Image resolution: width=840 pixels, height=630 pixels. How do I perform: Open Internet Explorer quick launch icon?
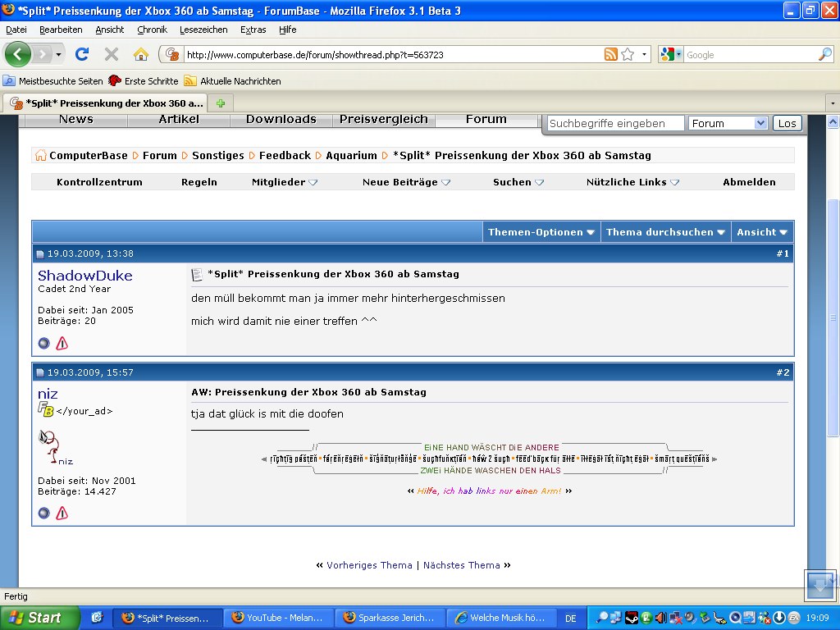(97, 618)
